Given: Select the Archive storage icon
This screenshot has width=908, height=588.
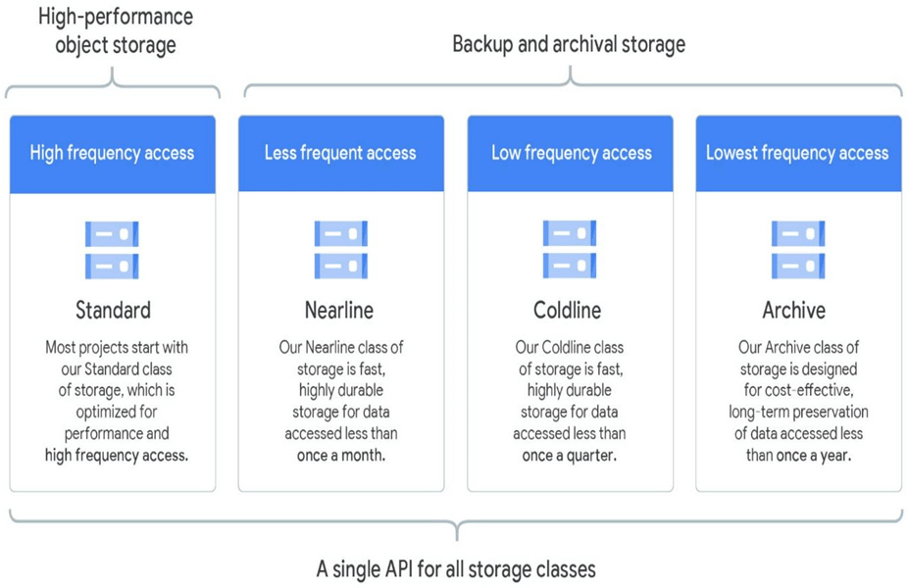Looking at the screenshot, I should coord(798,250).
